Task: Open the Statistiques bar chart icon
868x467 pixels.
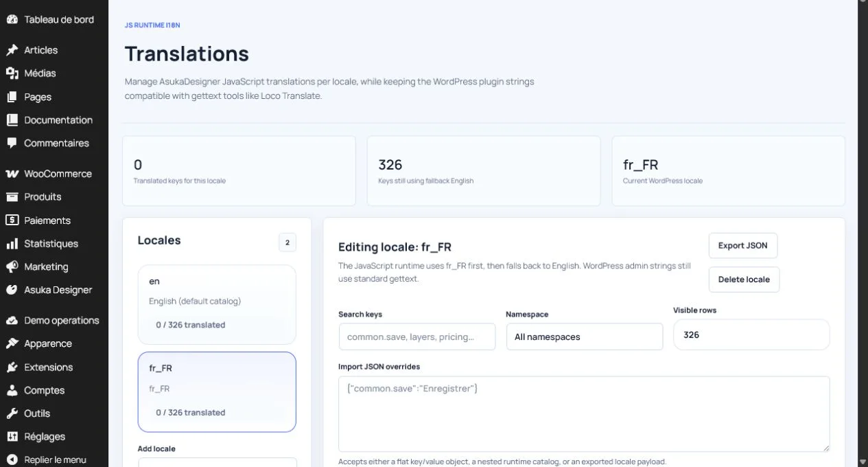Action: (x=12, y=244)
